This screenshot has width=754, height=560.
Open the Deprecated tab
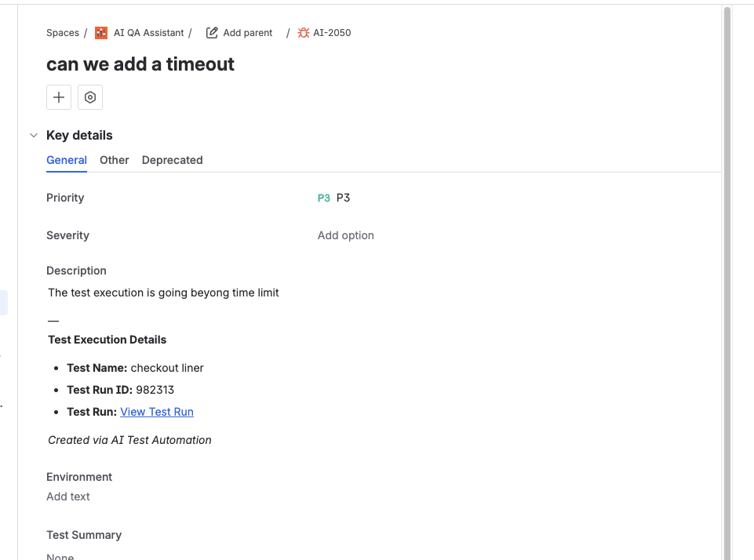click(172, 160)
